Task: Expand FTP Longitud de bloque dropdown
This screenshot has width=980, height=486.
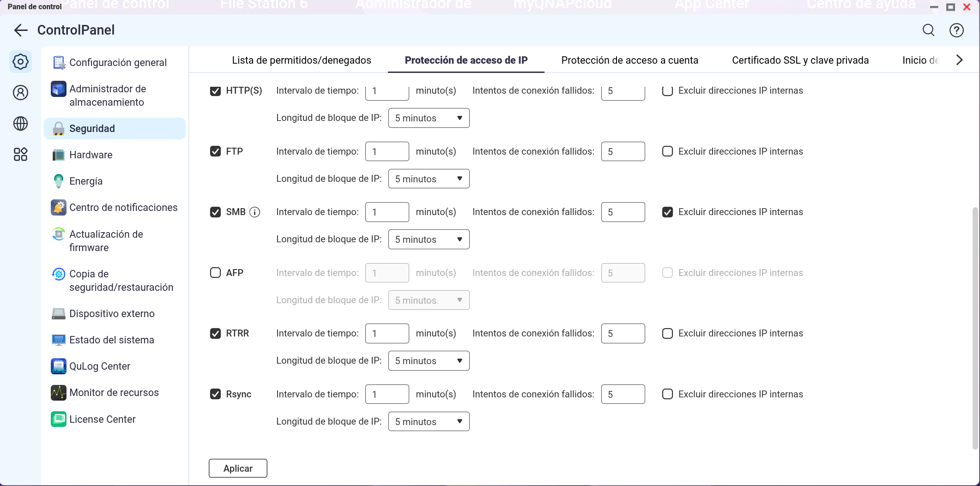Action: click(429, 179)
